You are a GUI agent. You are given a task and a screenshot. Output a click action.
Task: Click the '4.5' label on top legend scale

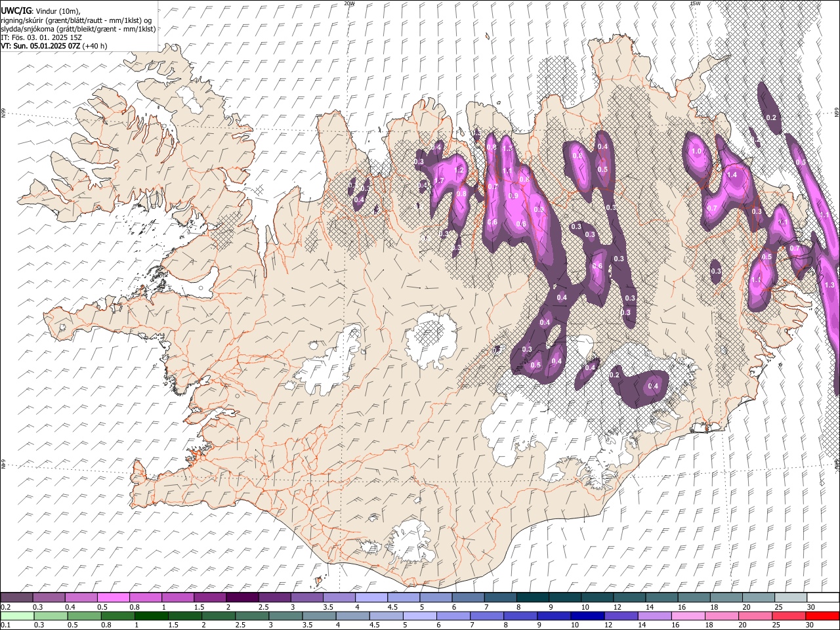pyautogui.click(x=392, y=607)
